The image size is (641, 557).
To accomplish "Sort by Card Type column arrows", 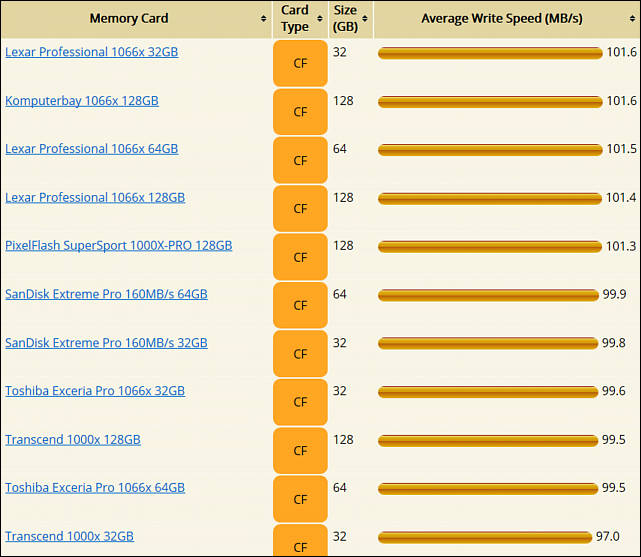I will pyautogui.click(x=320, y=18).
